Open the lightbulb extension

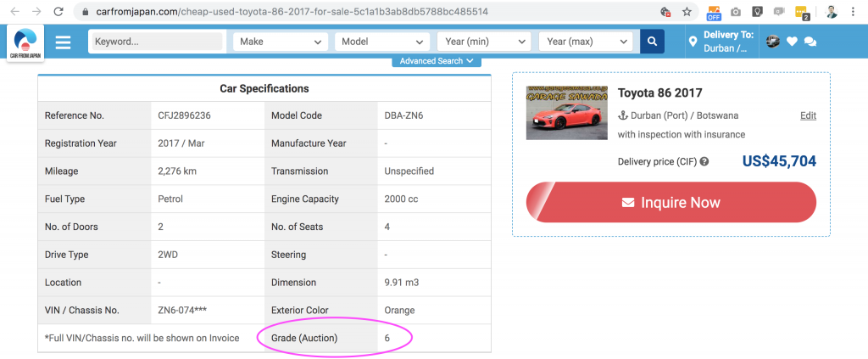coord(757,12)
